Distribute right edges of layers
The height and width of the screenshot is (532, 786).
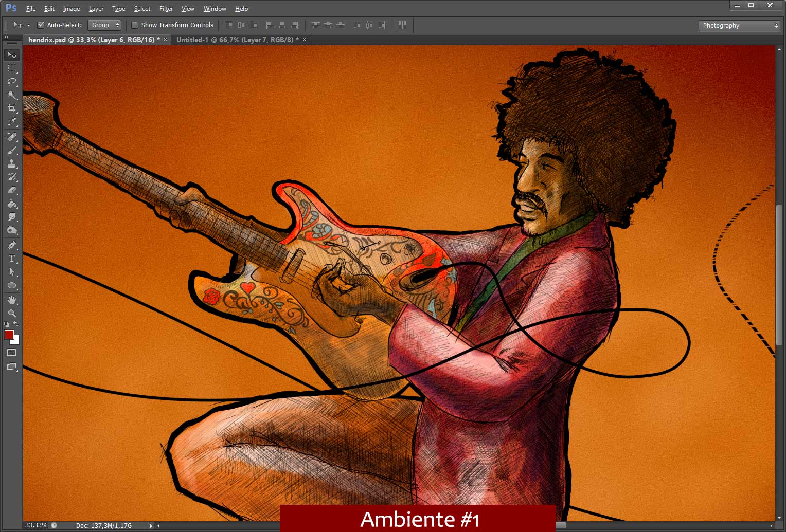point(382,25)
